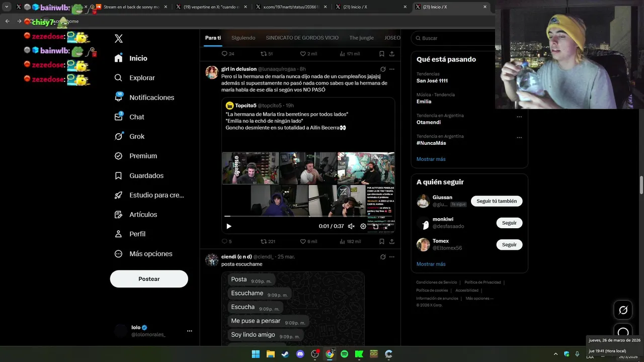The height and width of the screenshot is (362, 644).
Task: Follow Tomex with Seguir button
Action: point(509,245)
